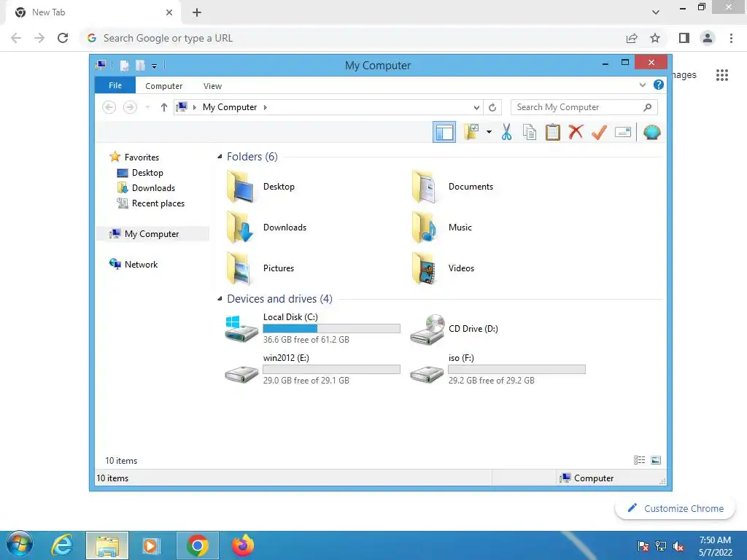
Task: Open the Chrome profile avatar
Action: (x=708, y=38)
